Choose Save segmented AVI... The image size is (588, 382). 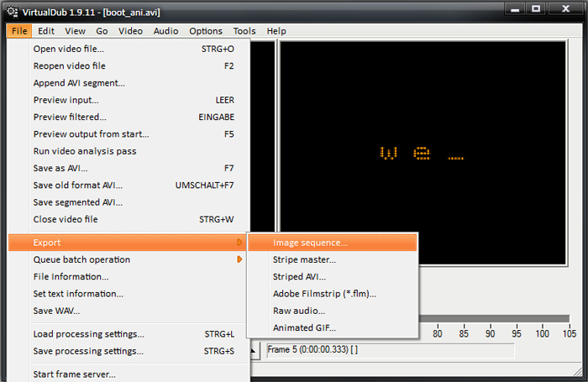click(x=129, y=202)
